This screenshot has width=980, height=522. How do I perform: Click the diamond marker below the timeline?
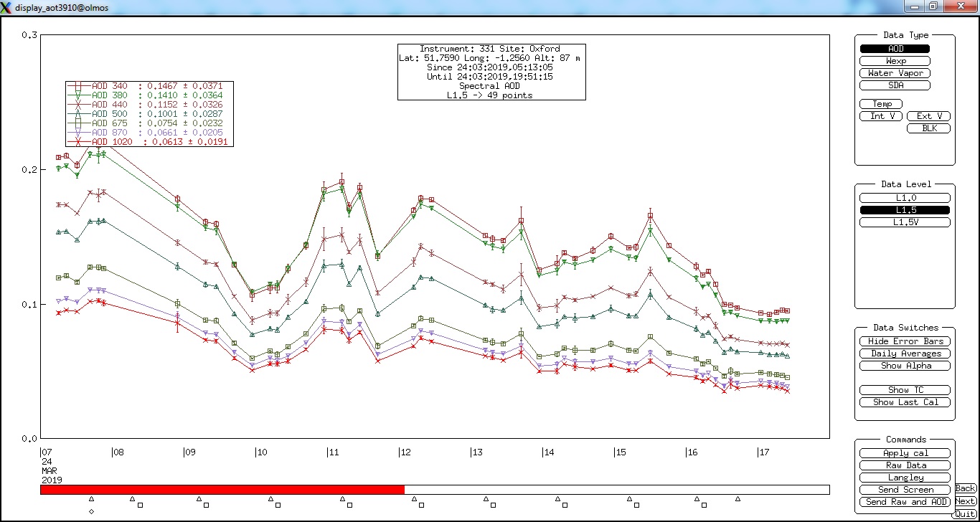tap(91, 511)
